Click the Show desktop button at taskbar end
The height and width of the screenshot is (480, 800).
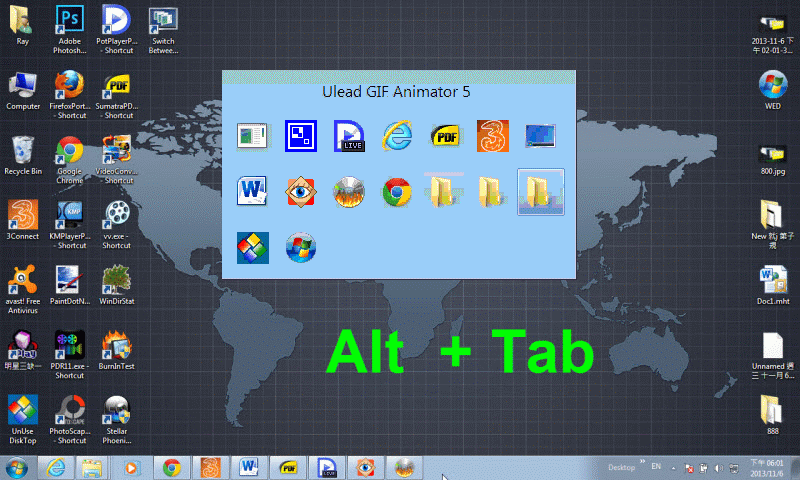click(x=795, y=468)
